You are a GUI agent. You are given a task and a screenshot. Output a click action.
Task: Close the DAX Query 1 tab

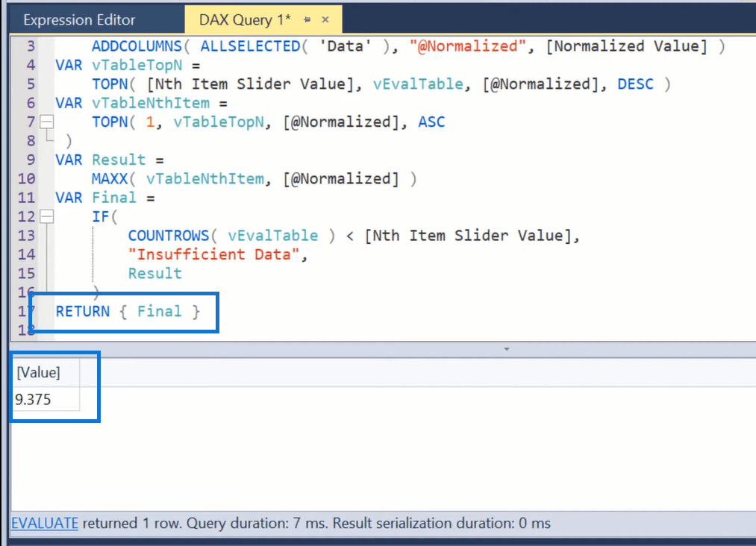tap(326, 20)
